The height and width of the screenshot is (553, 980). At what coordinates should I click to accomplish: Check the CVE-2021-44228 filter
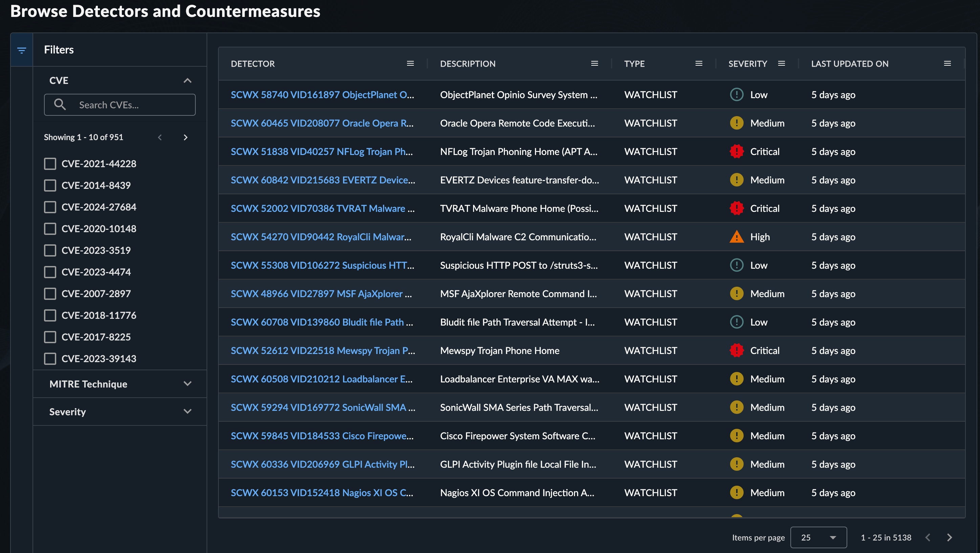(50, 164)
